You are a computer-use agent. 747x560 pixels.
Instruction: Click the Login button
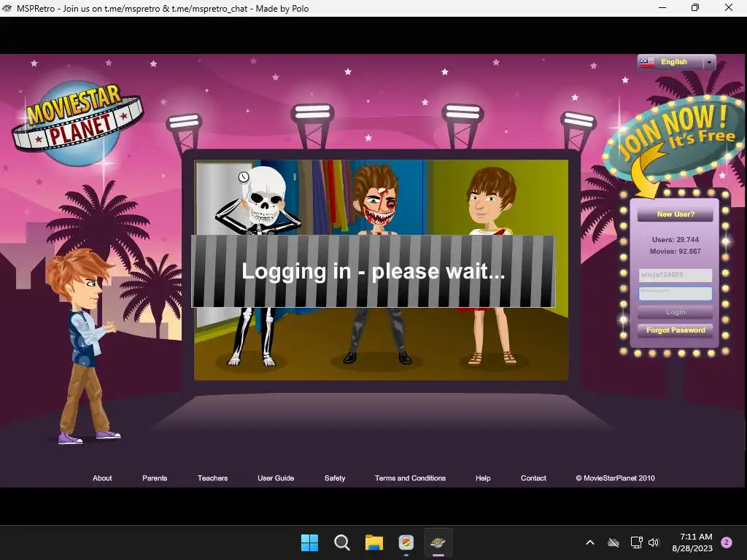(x=675, y=312)
